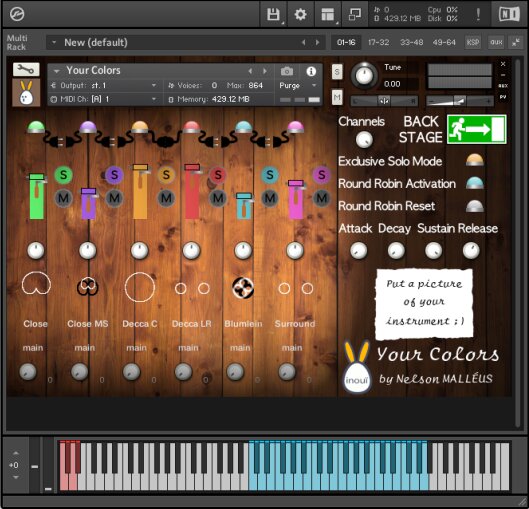Open the Output st. 1 dropdown
529x509 pixels.
[x=104, y=86]
